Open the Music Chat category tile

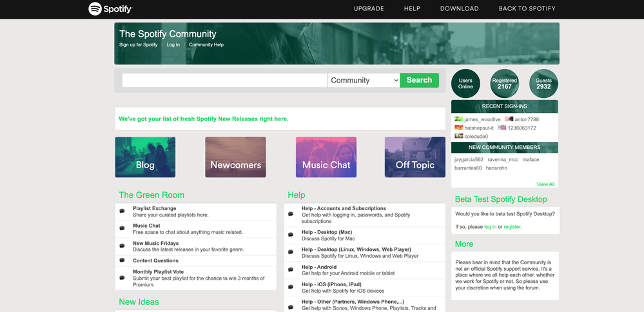[x=326, y=157]
